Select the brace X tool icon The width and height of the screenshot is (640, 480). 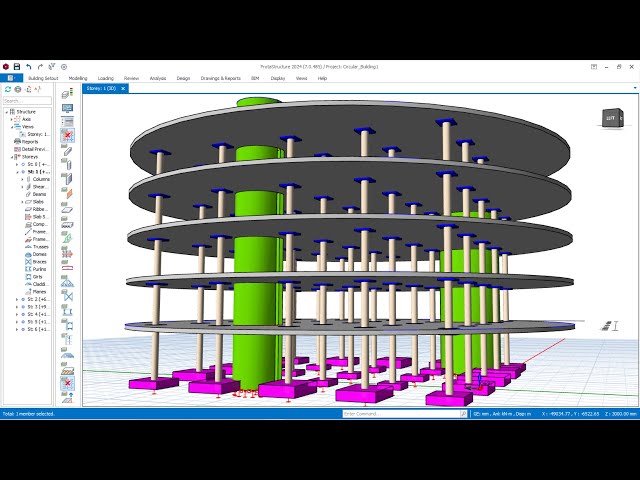[67, 296]
